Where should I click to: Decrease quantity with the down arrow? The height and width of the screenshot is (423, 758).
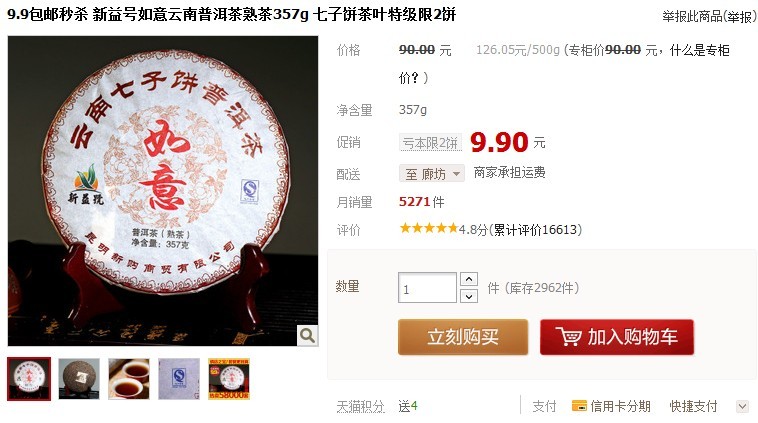coord(469,296)
